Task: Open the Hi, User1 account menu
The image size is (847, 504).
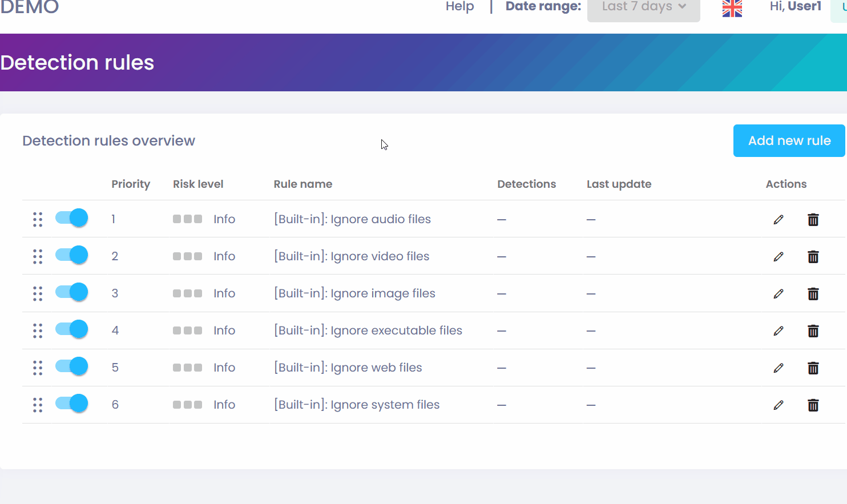Action: pyautogui.click(x=796, y=6)
